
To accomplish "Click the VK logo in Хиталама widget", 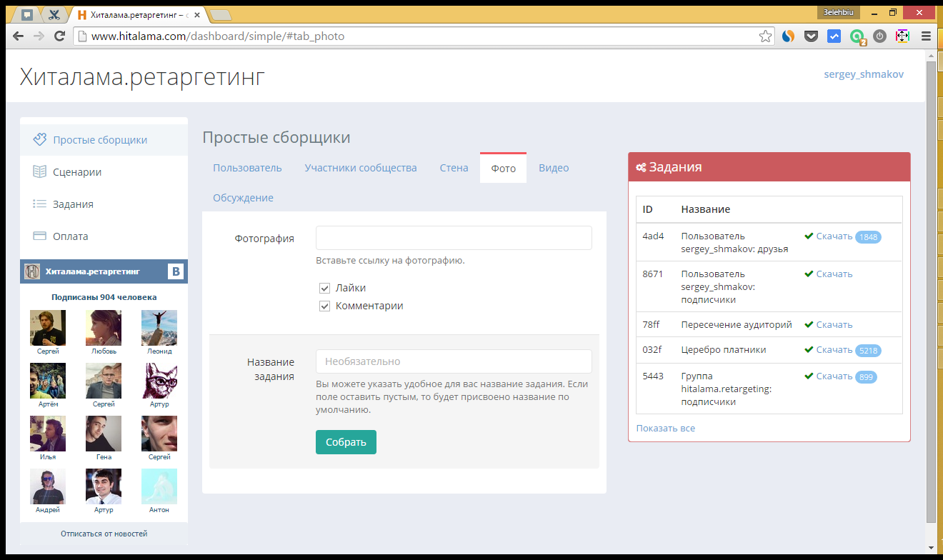I will [176, 271].
